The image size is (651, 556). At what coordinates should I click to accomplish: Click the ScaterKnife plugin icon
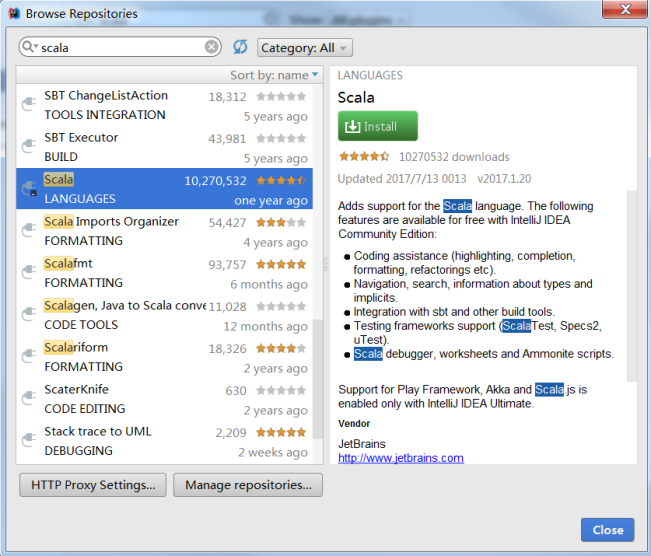point(29,398)
